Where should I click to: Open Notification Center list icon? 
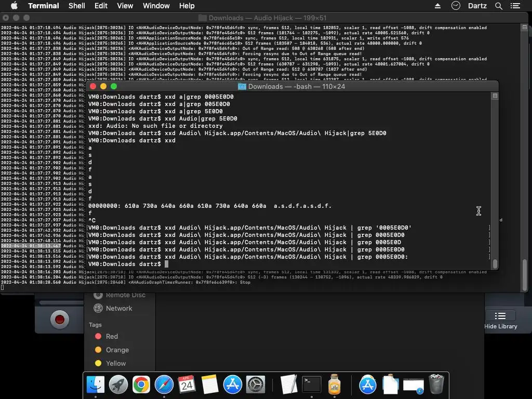pos(515,6)
